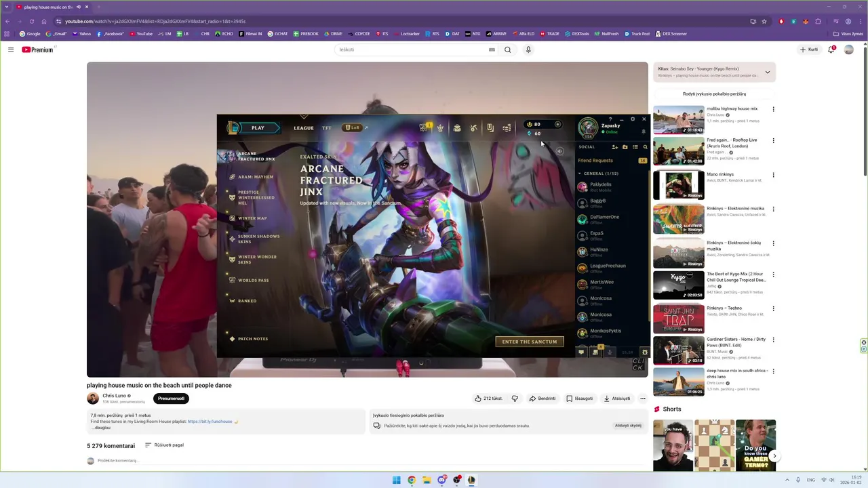Open options for Rinkinys – Techno

(773, 308)
